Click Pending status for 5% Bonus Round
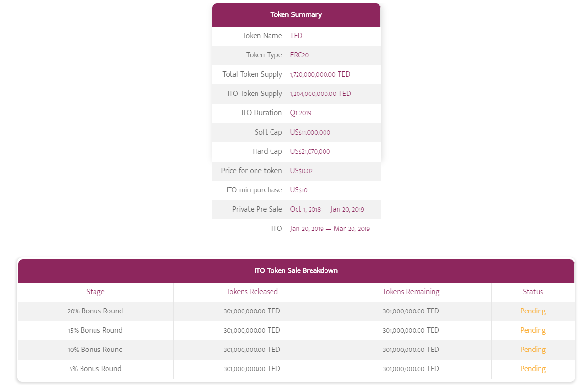The height and width of the screenshot is (392, 582). coord(533,369)
